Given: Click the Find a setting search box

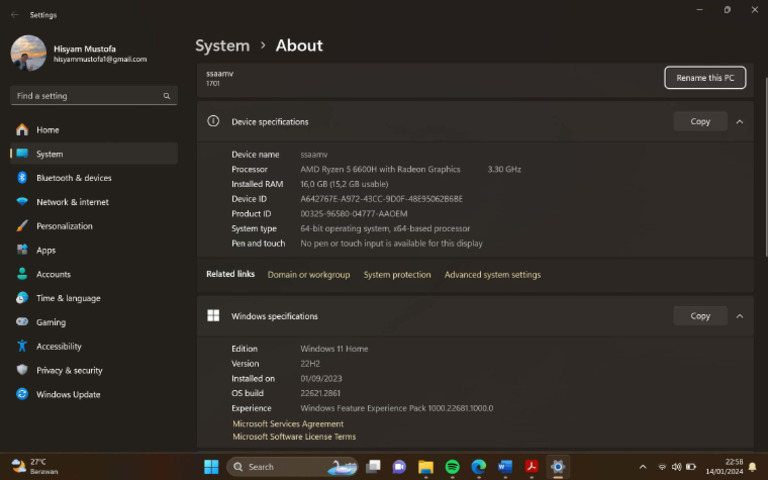Looking at the screenshot, I should [88, 96].
